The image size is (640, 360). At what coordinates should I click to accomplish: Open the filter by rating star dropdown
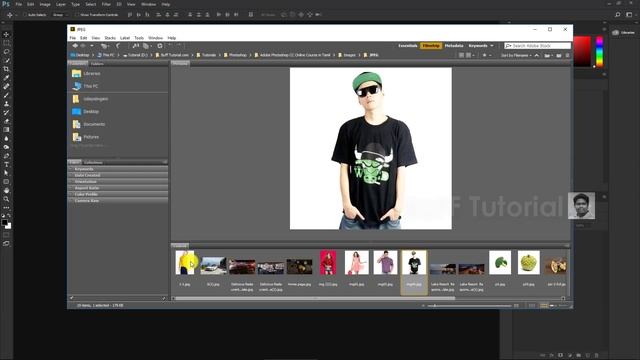click(x=487, y=55)
